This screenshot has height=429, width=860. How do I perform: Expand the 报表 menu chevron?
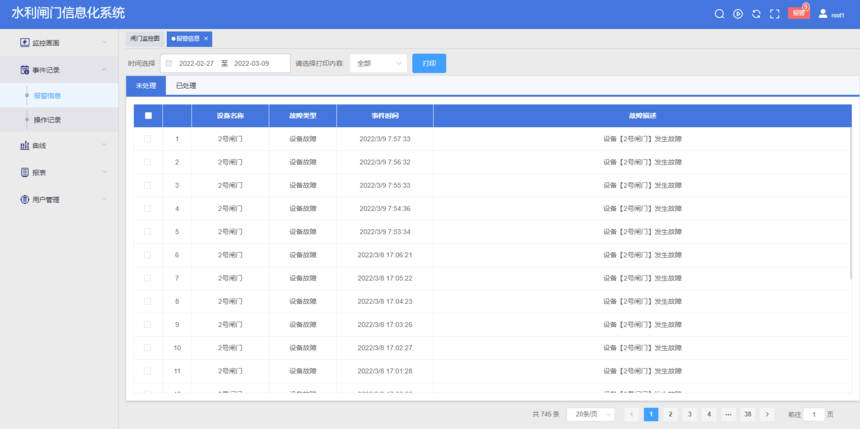pos(104,172)
